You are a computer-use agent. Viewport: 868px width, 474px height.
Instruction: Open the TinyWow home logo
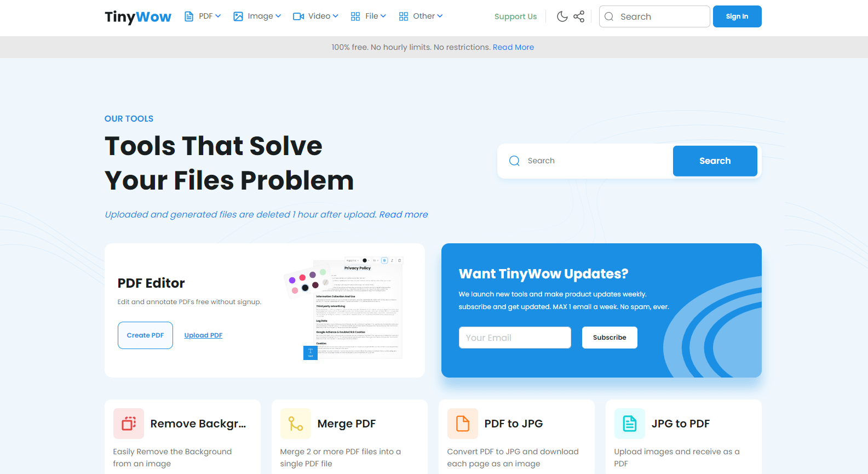click(x=138, y=17)
